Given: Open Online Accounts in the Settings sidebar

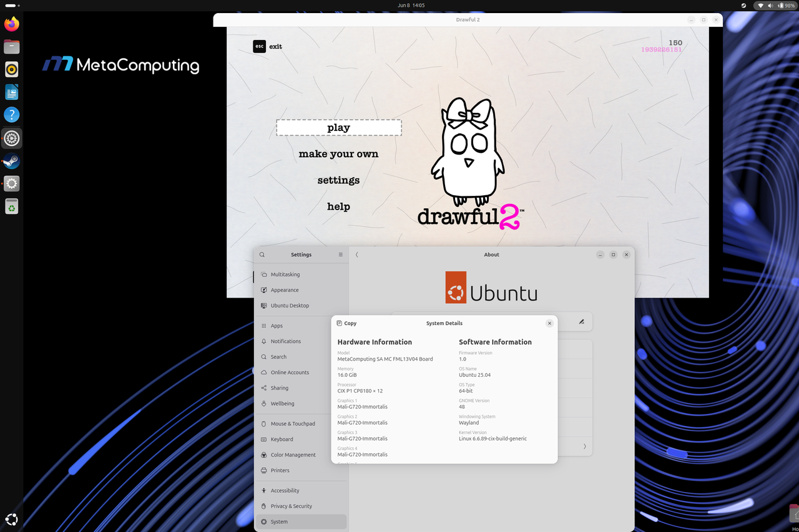Looking at the screenshot, I should click(x=301, y=372).
